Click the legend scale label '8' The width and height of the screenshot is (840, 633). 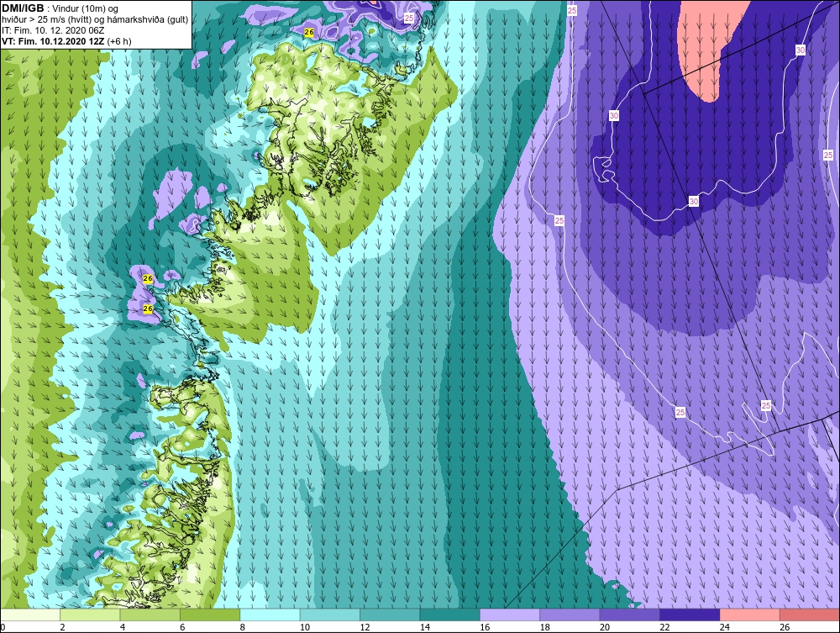(x=243, y=627)
